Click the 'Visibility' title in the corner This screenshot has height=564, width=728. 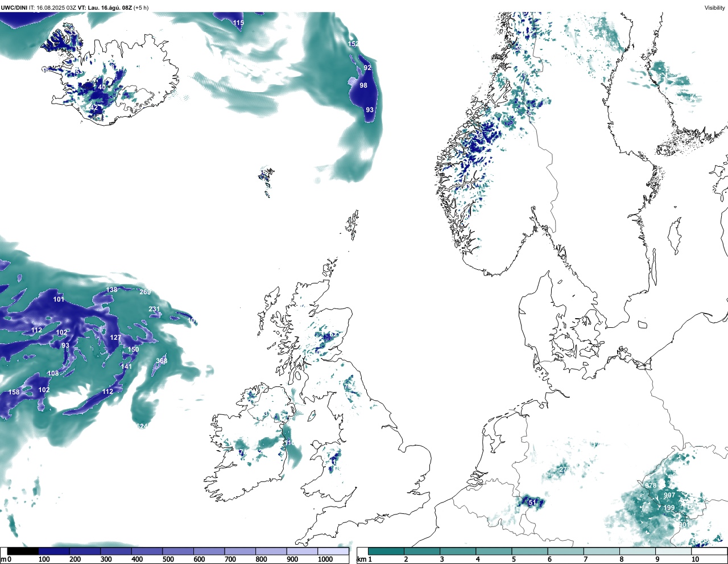click(715, 7)
